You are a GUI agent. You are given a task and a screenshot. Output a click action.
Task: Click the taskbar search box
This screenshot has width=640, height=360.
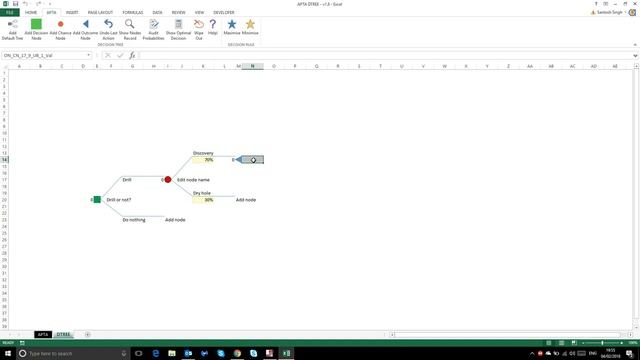73,353
